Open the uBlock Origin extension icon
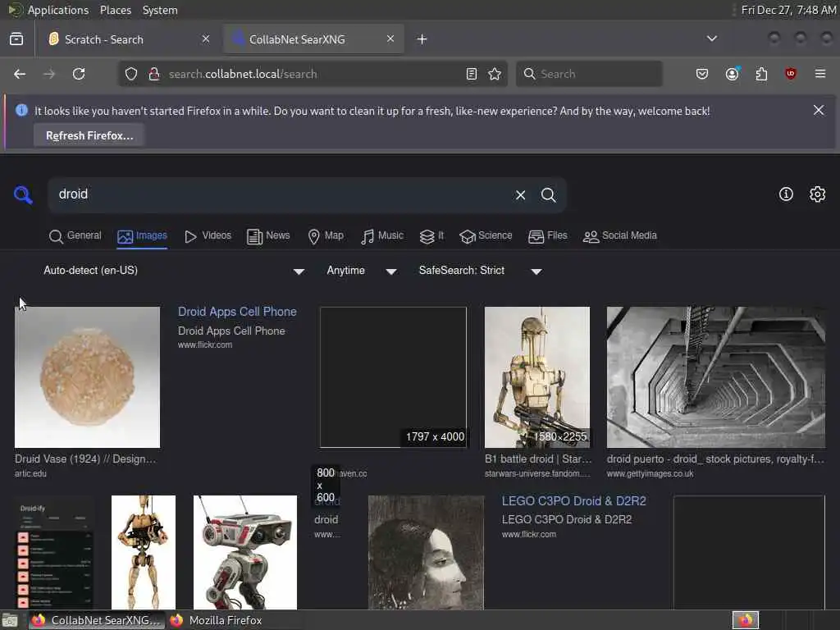 point(791,74)
